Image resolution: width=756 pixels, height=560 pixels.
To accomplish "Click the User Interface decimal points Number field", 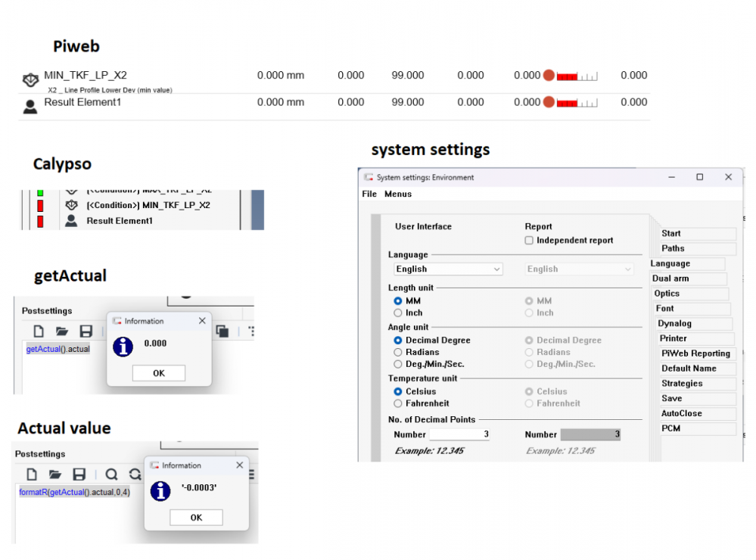I will (x=459, y=434).
